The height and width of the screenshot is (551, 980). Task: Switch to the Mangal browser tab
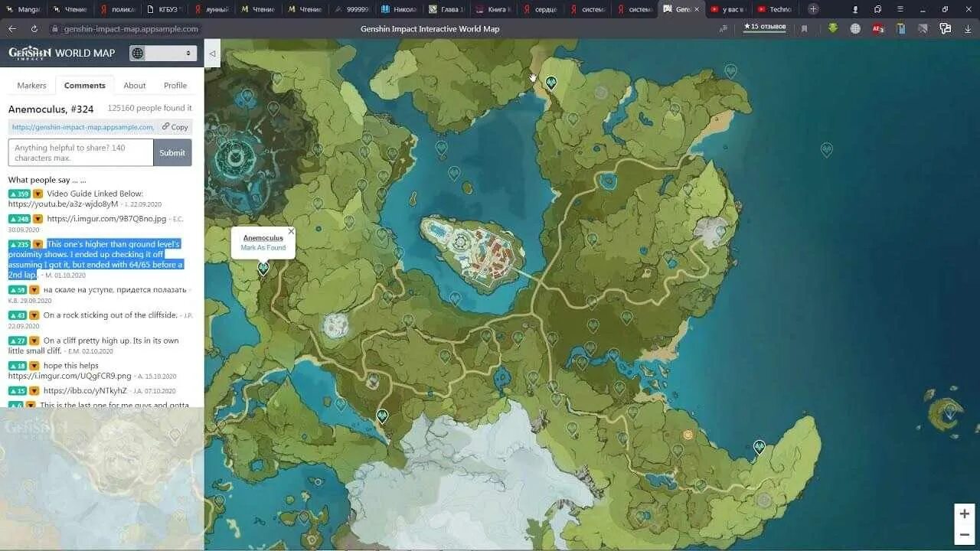point(24,9)
